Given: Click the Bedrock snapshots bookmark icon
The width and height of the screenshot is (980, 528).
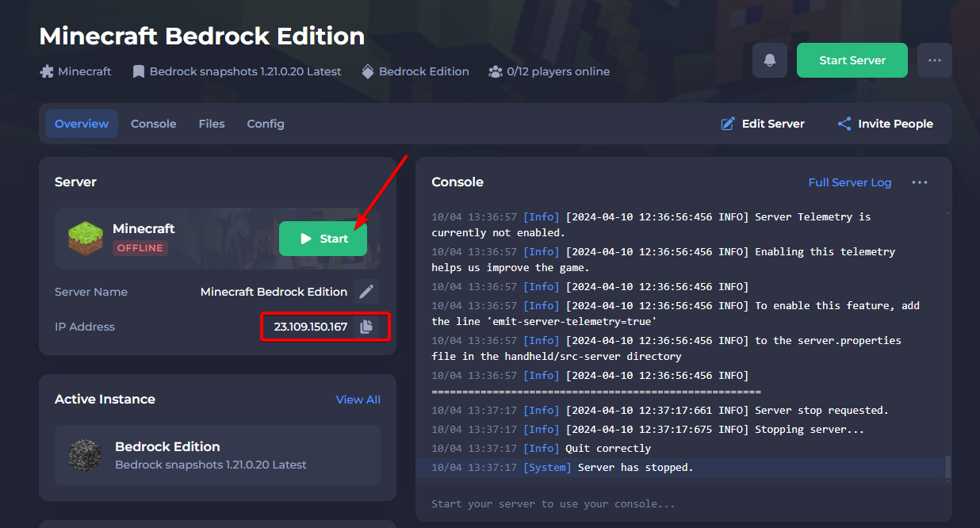Looking at the screenshot, I should [138, 71].
